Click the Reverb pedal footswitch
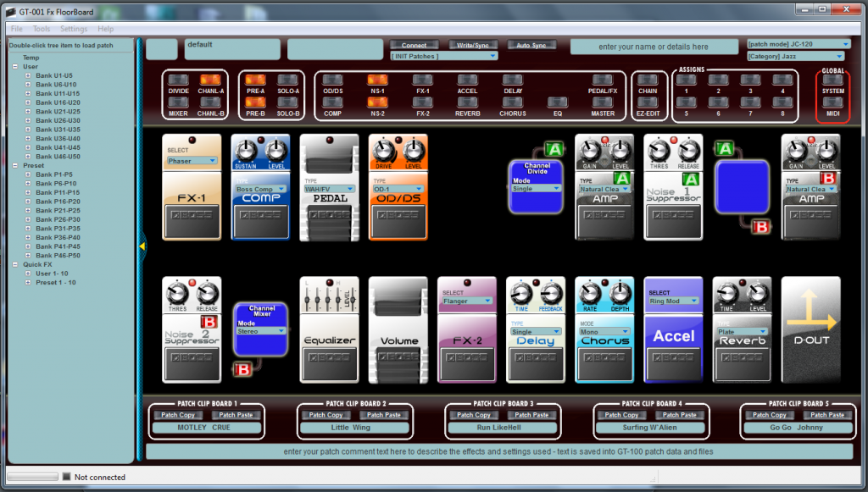Screen dimensions: 868x492 tap(741, 363)
